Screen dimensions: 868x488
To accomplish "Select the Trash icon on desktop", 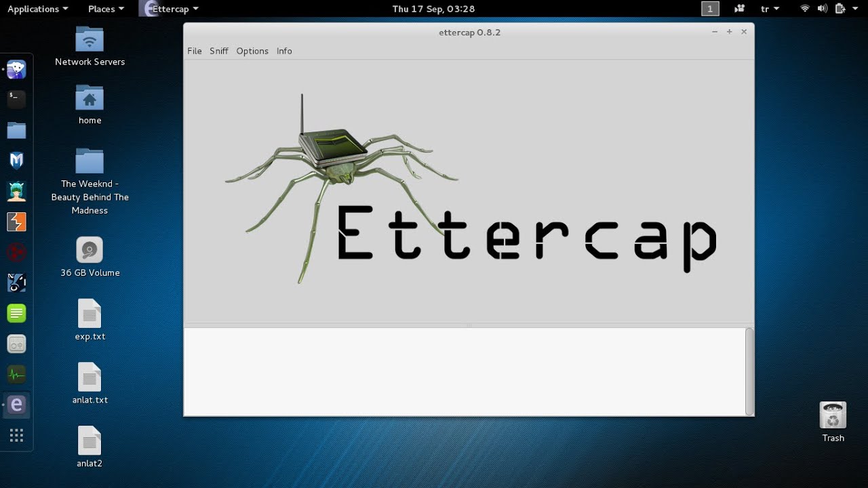I will click(x=833, y=422).
